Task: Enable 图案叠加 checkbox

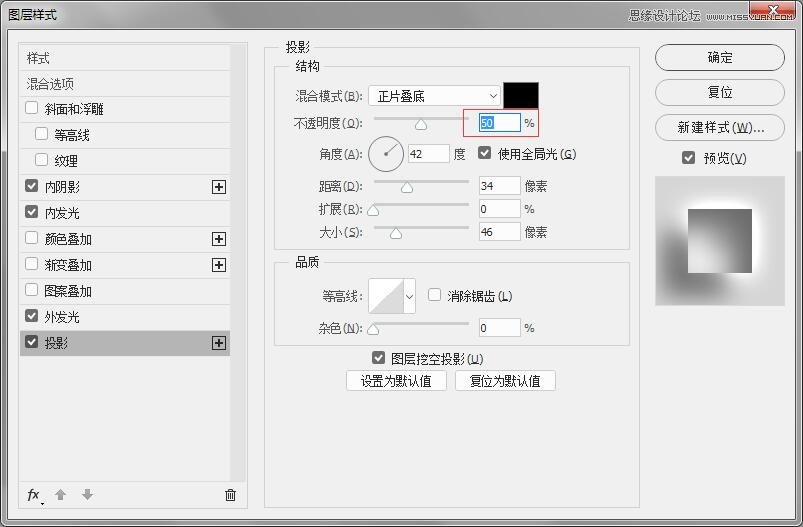Action: click(x=31, y=290)
